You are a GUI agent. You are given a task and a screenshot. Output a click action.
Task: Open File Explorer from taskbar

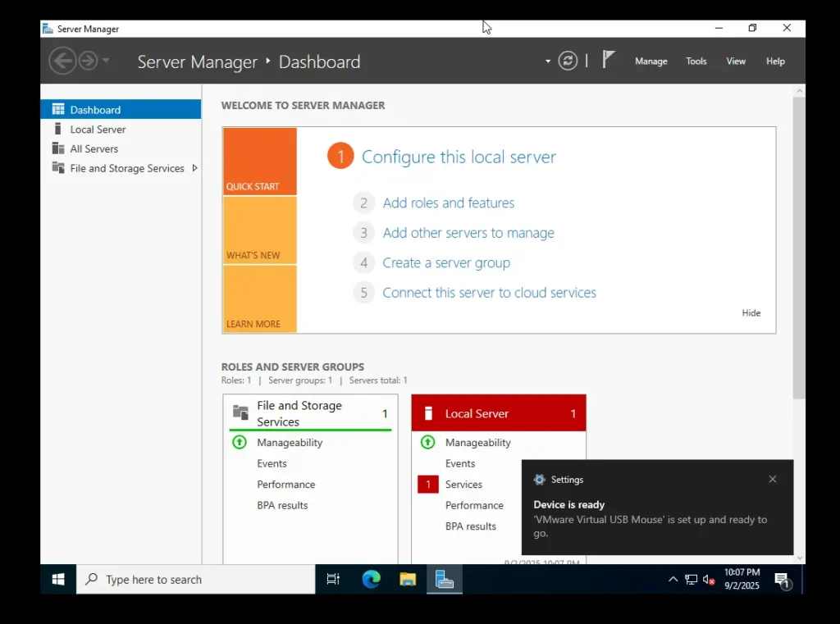(408, 579)
